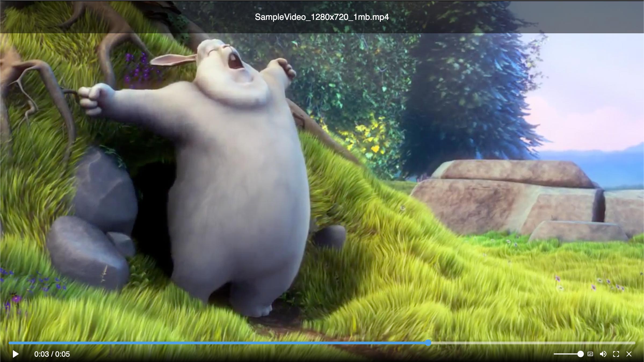Close the video player

point(629,354)
